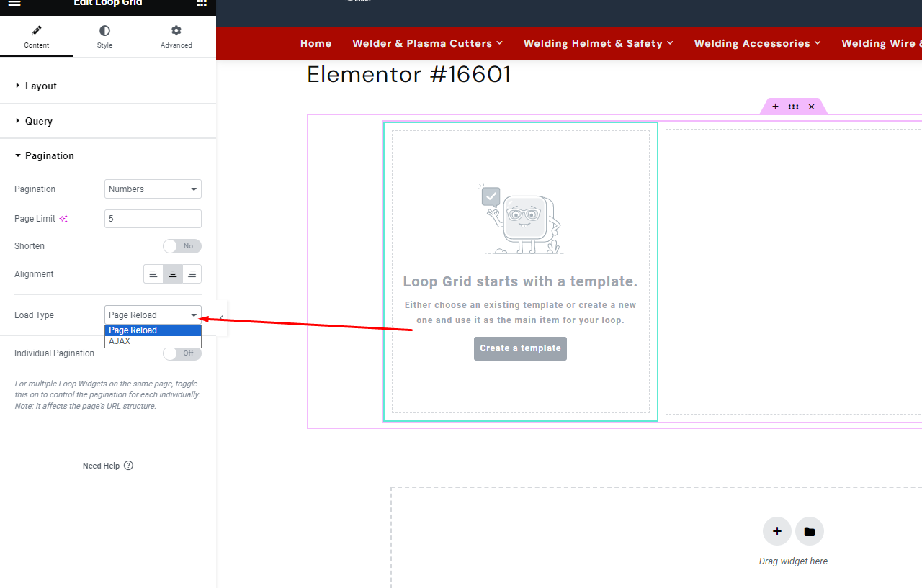Set alignment to left
Screen dimensions: 922x588
[153, 274]
